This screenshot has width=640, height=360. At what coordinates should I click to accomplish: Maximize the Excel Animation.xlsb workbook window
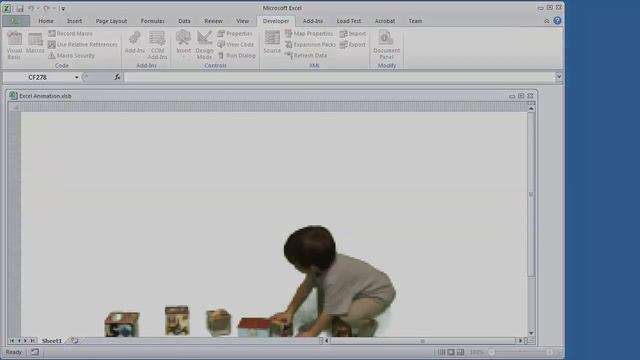(521, 96)
